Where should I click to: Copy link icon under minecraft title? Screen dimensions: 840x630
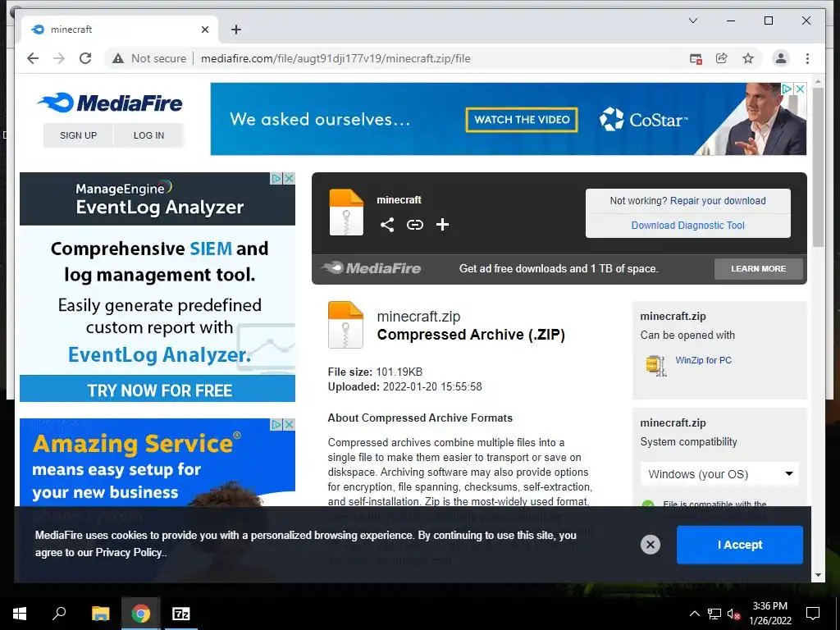pos(414,225)
